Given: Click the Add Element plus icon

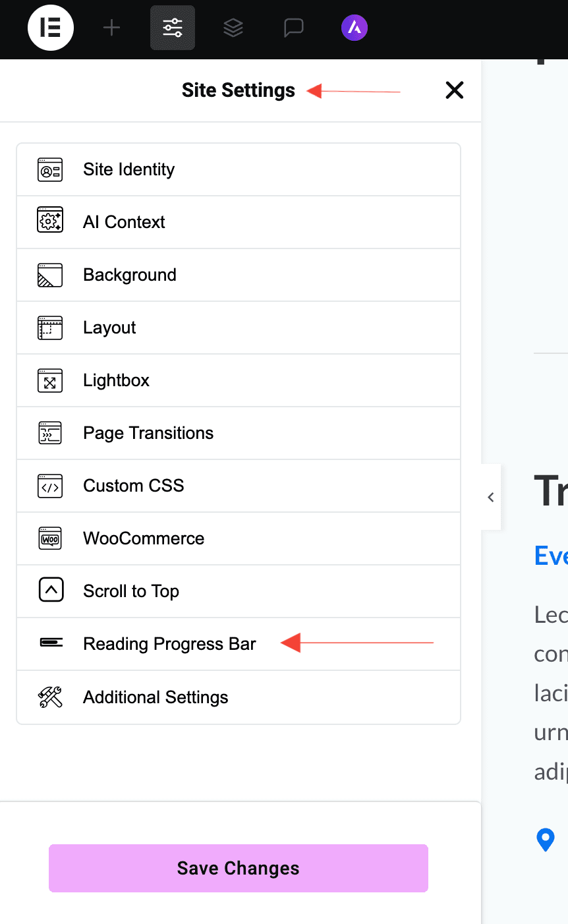Looking at the screenshot, I should (x=111, y=28).
